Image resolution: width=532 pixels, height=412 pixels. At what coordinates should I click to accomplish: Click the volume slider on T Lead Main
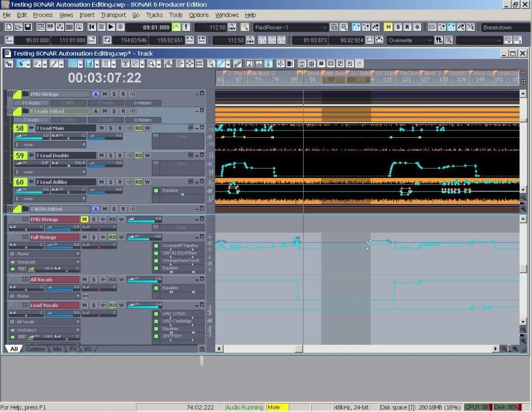31,137
